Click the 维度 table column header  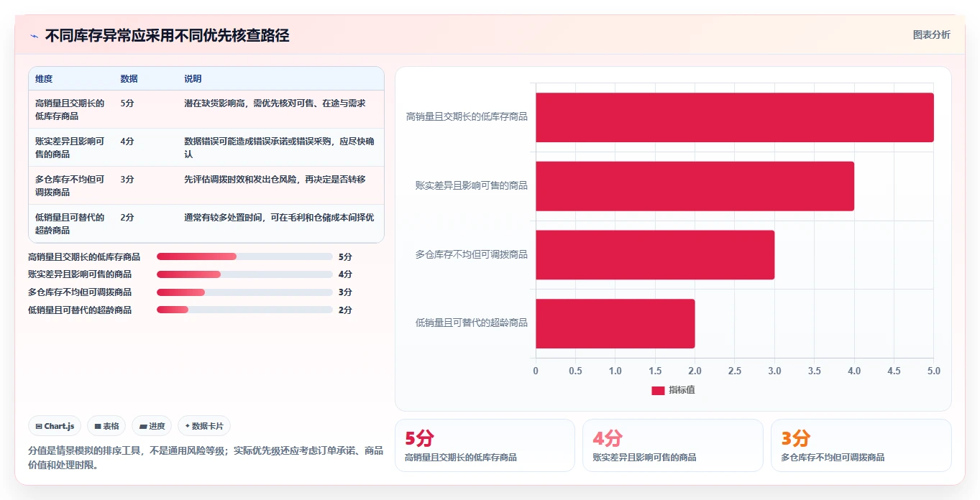[44, 79]
